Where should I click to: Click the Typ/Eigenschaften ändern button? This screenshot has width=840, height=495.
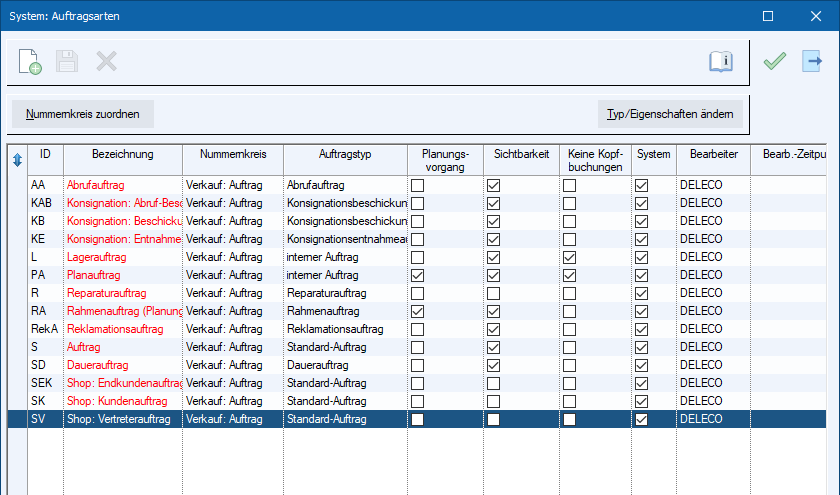(671, 114)
